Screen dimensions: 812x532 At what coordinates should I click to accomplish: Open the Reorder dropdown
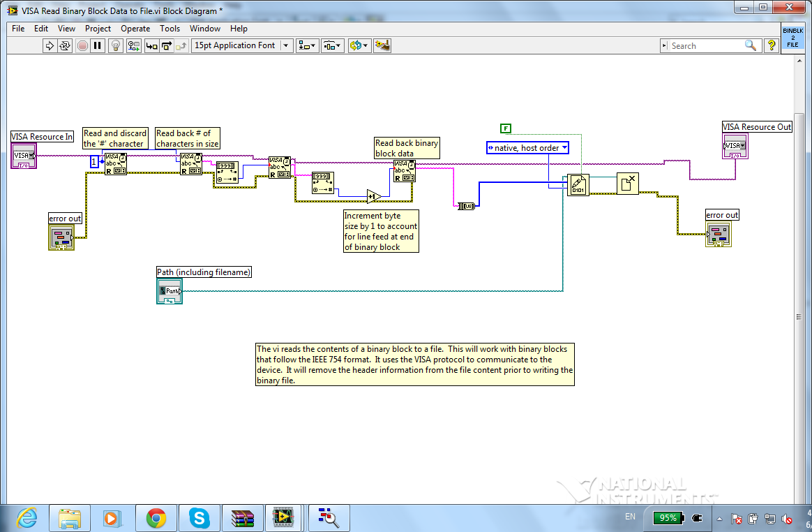(359, 45)
